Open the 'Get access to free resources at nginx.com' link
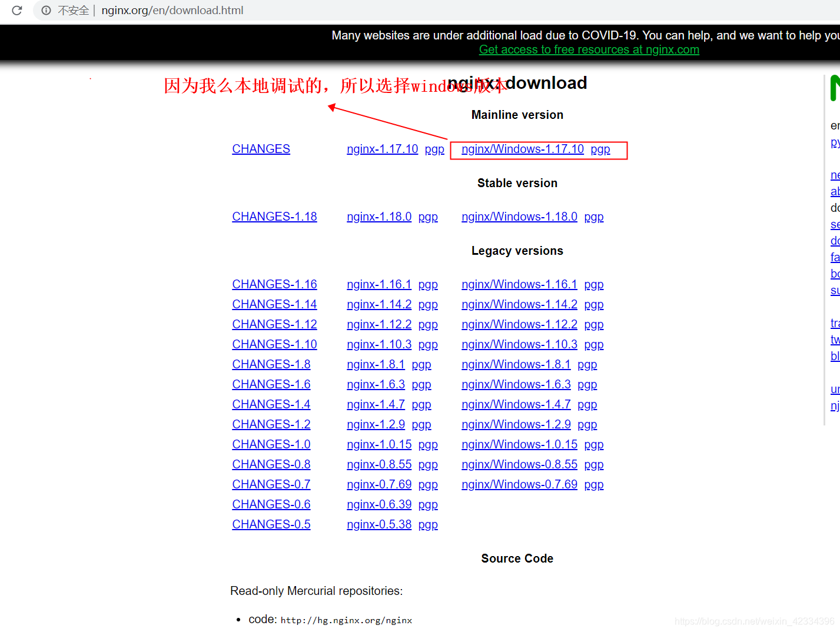Viewport: 840px width, 632px height. click(x=589, y=49)
